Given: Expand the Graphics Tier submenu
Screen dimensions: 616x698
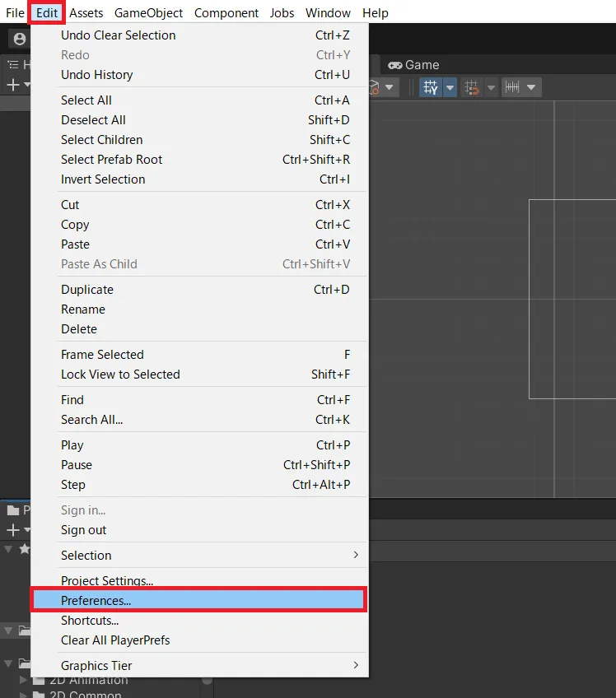Looking at the screenshot, I should [356, 665].
